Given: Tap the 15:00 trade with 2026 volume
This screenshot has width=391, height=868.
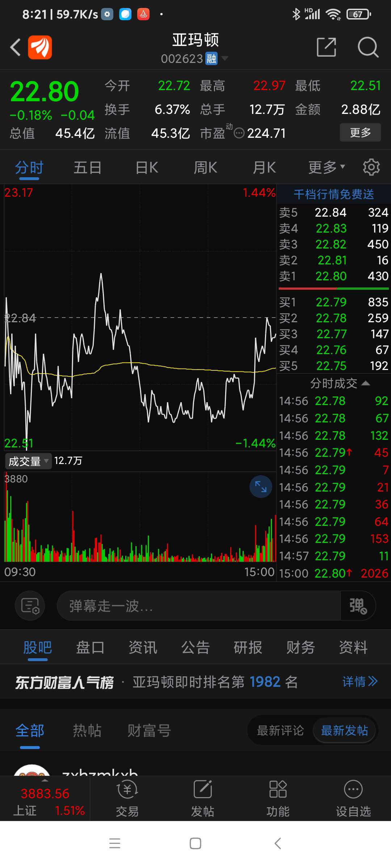Looking at the screenshot, I should click(334, 573).
